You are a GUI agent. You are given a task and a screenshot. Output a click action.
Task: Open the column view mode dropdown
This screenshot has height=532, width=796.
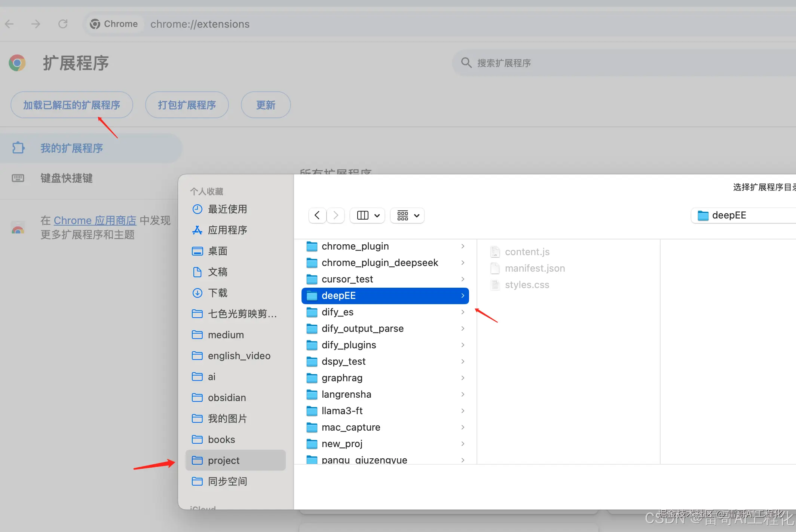pyautogui.click(x=367, y=215)
